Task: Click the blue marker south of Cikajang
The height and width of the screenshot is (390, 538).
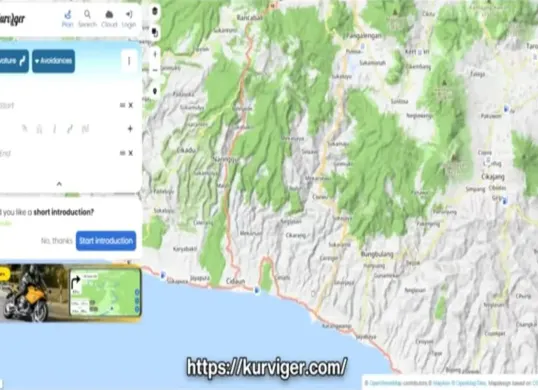Action: tap(505, 201)
